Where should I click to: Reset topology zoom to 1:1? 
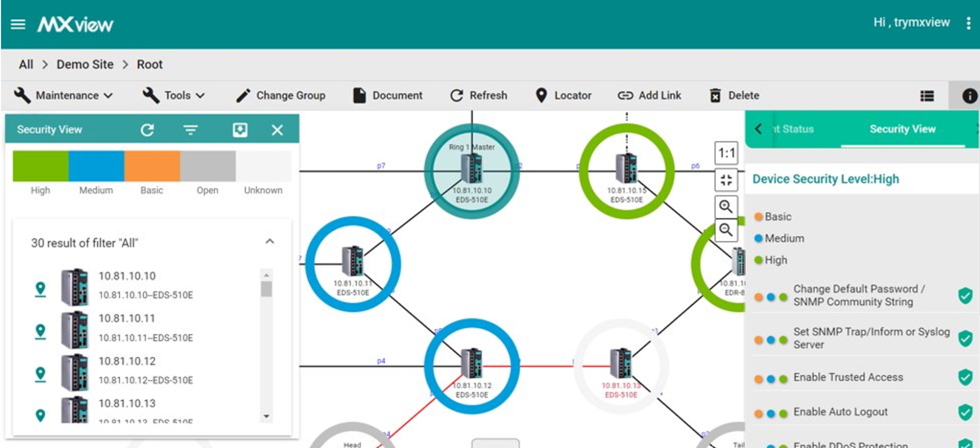[x=726, y=153]
